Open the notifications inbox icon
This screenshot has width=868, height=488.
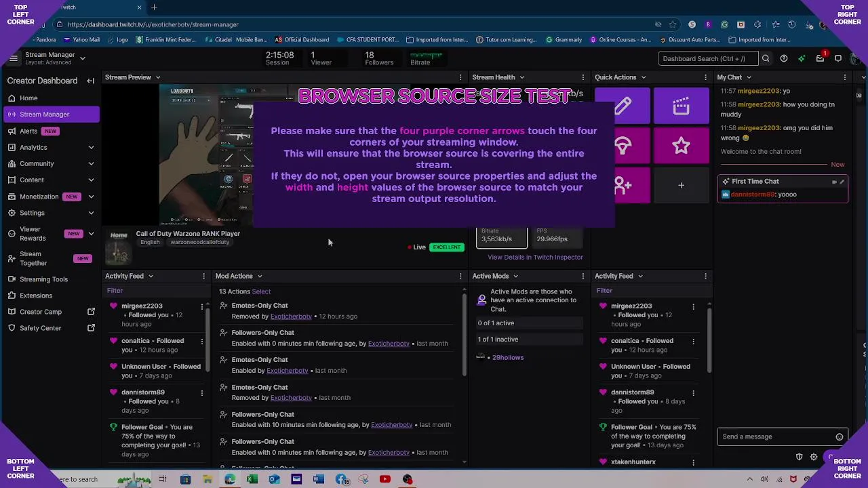point(820,58)
